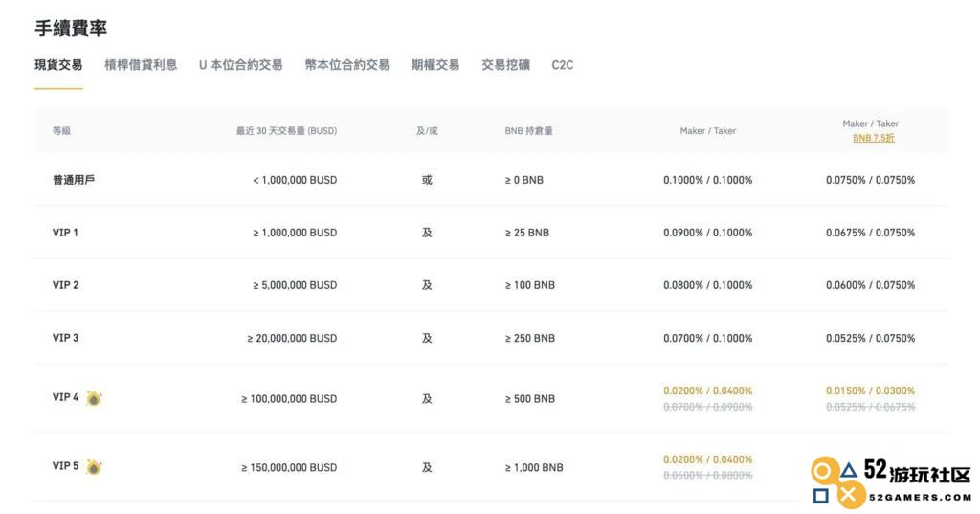Image resolution: width=980 pixels, height=514 pixels.
Task: Select the ≥ 20,000,000 BUSD cell
Action: 292,338
